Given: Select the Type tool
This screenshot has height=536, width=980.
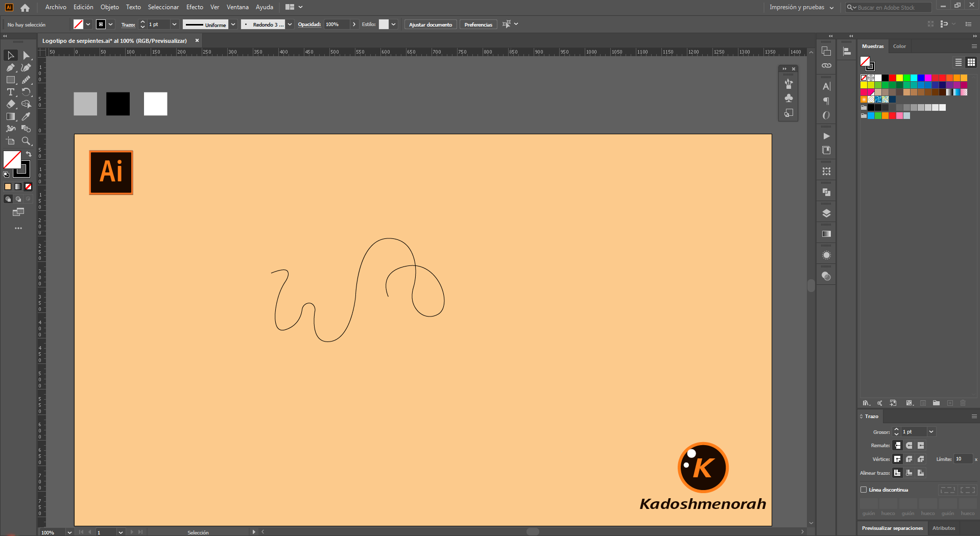Looking at the screenshot, I should 11,92.
